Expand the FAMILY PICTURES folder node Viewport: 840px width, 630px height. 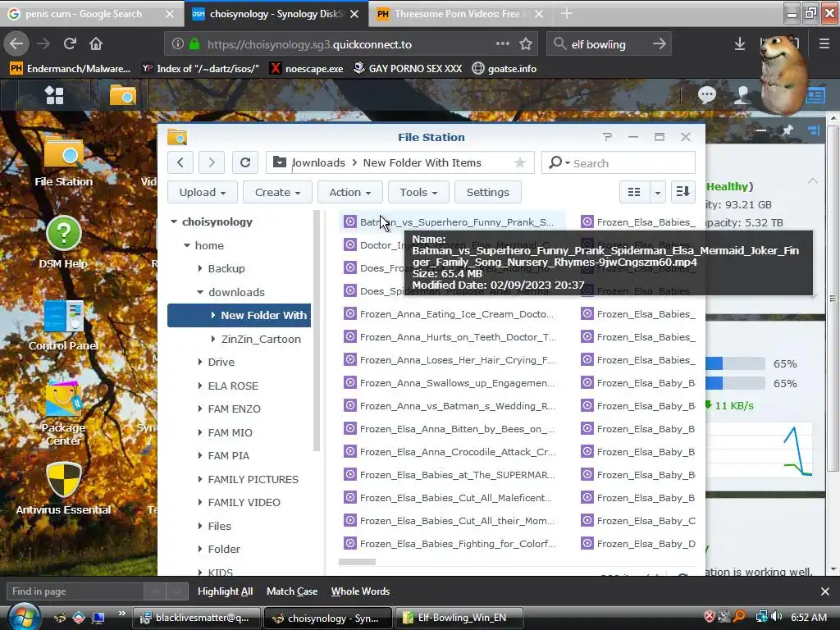coord(200,479)
